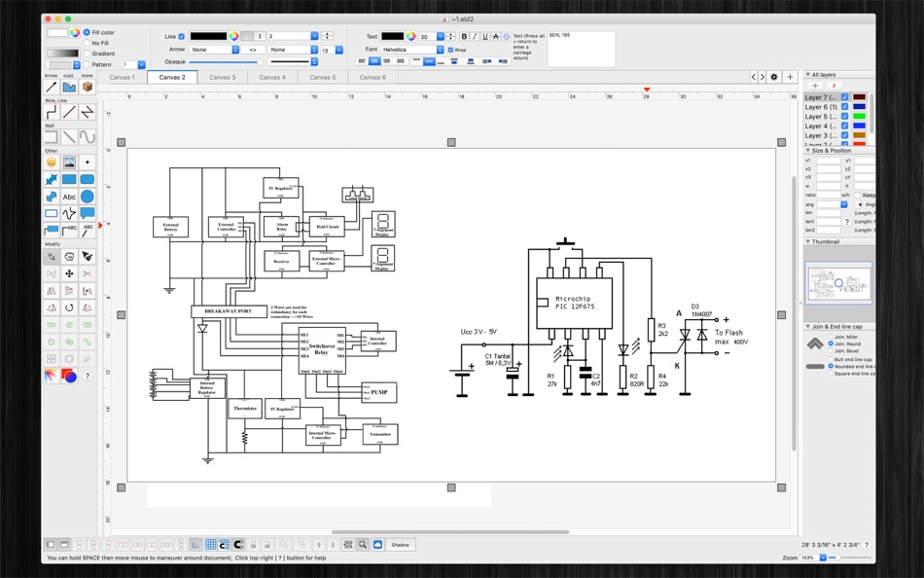
Task: Switch to the Canvas 6 tab
Action: [373, 77]
